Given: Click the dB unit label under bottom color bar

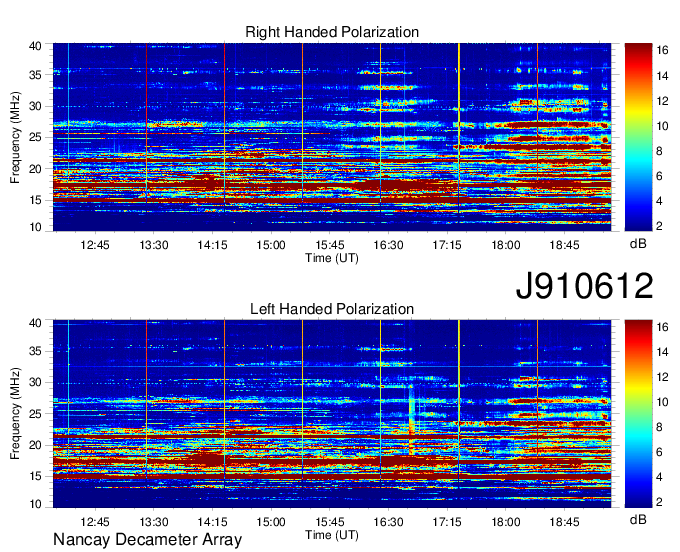Looking at the screenshot, I should pyautogui.click(x=638, y=520).
